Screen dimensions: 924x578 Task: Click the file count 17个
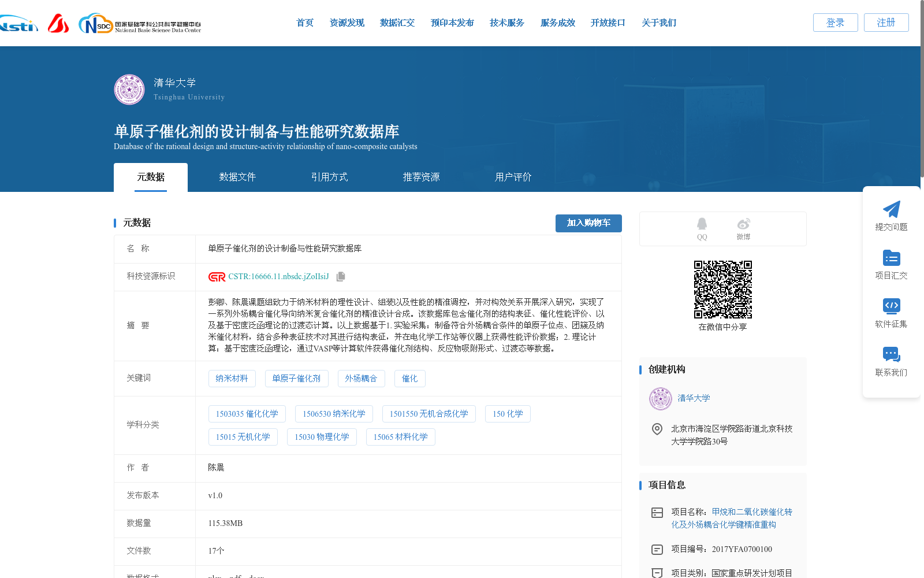pyautogui.click(x=216, y=551)
